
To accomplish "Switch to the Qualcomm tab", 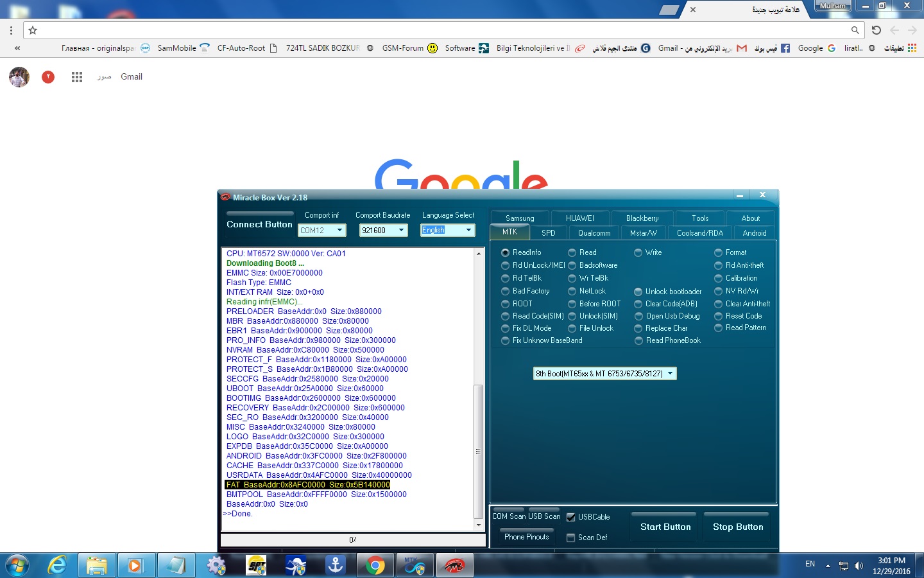I will click(x=594, y=233).
